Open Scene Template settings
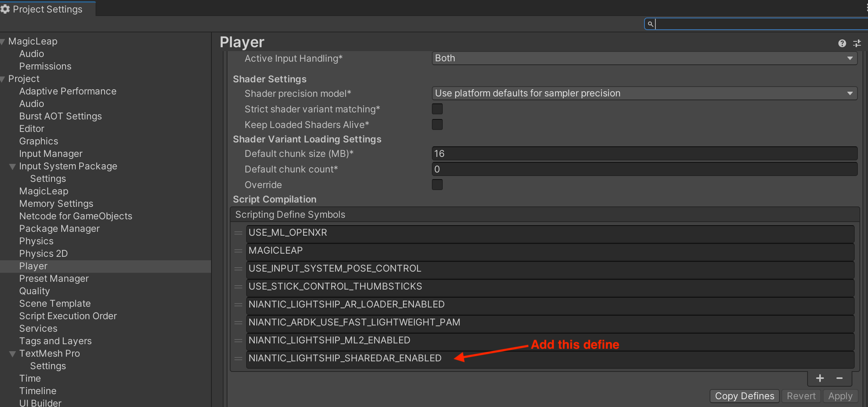The height and width of the screenshot is (407, 868). pyautogui.click(x=55, y=304)
